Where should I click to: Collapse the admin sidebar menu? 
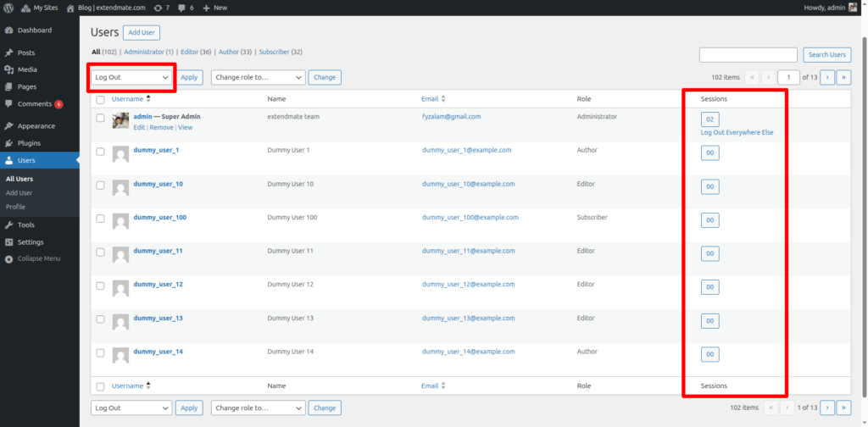[x=38, y=258]
